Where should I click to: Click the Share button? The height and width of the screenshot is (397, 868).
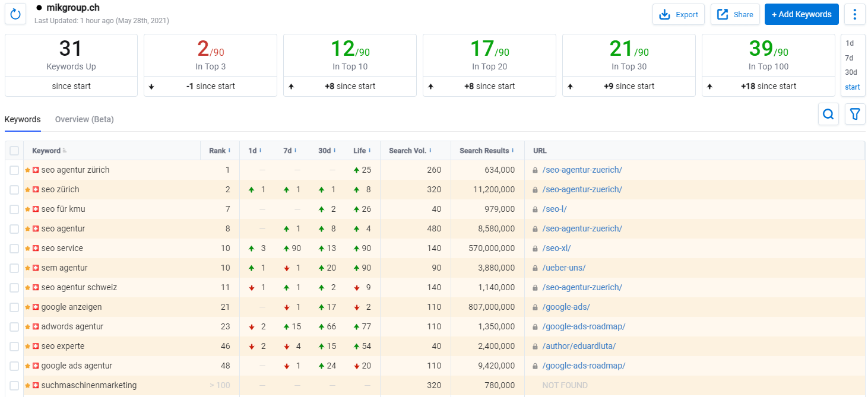tap(735, 14)
